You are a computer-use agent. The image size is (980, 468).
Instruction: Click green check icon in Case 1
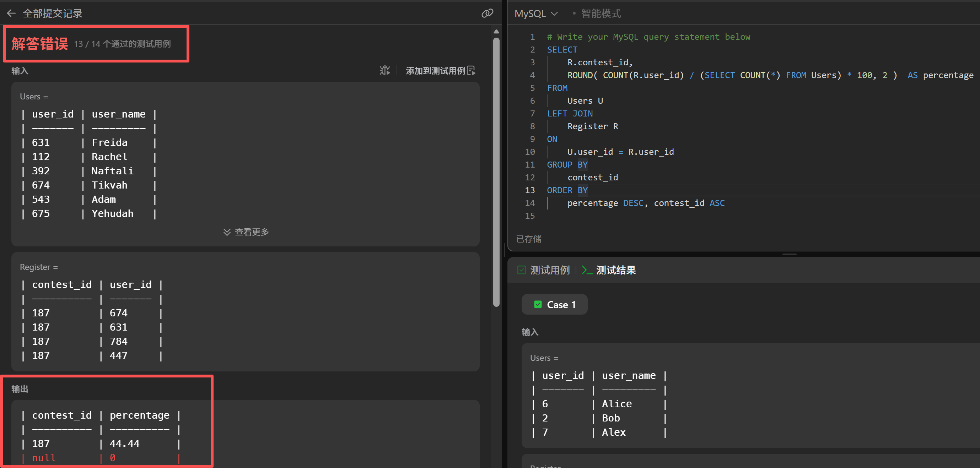pos(538,305)
